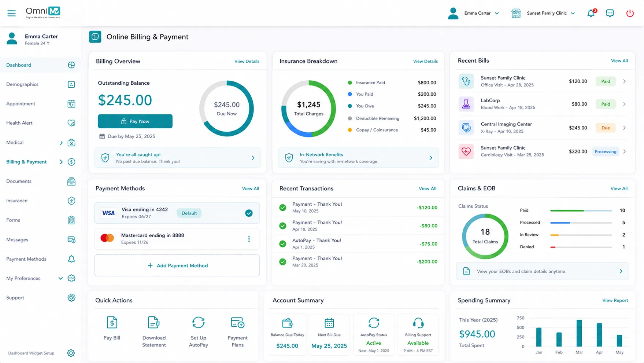Click View All in Claims & EOB
The height and width of the screenshot is (363, 644).
coord(619,189)
